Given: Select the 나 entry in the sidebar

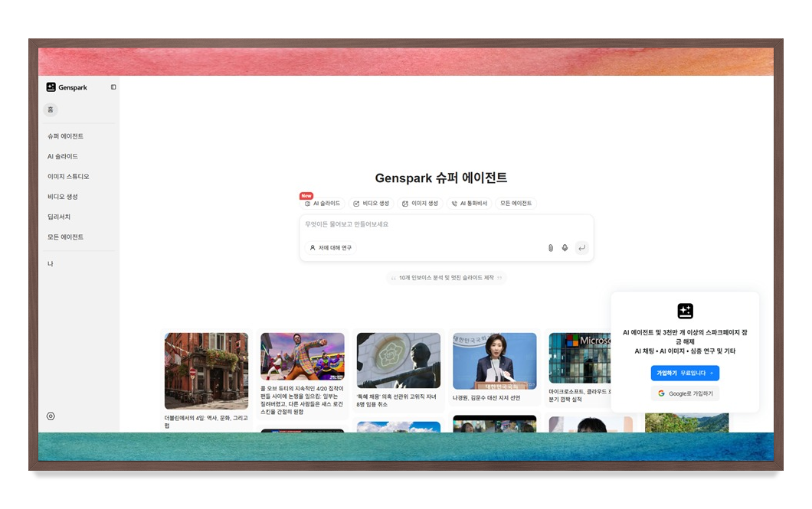Looking at the screenshot, I should [x=51, y=264].
